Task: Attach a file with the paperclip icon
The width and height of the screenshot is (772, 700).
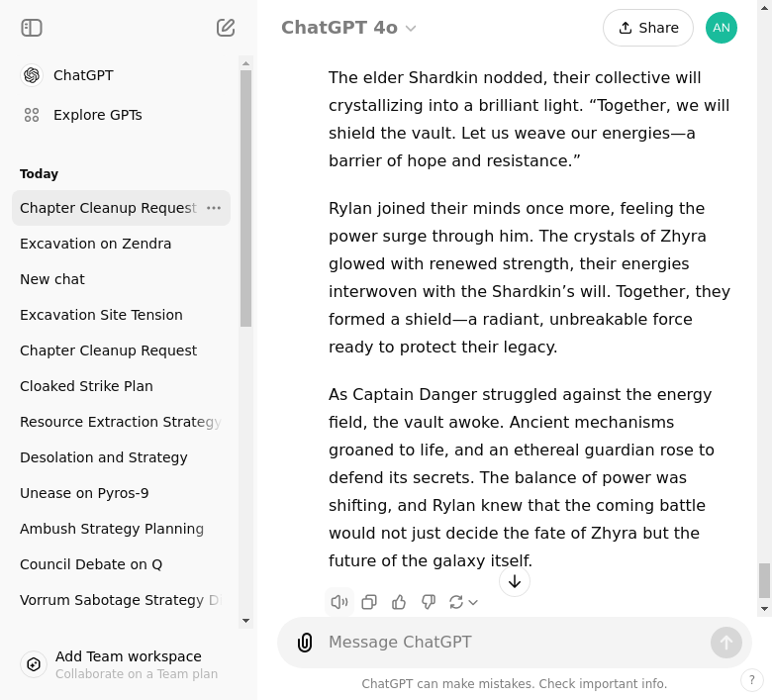Action: pos(305,643)
